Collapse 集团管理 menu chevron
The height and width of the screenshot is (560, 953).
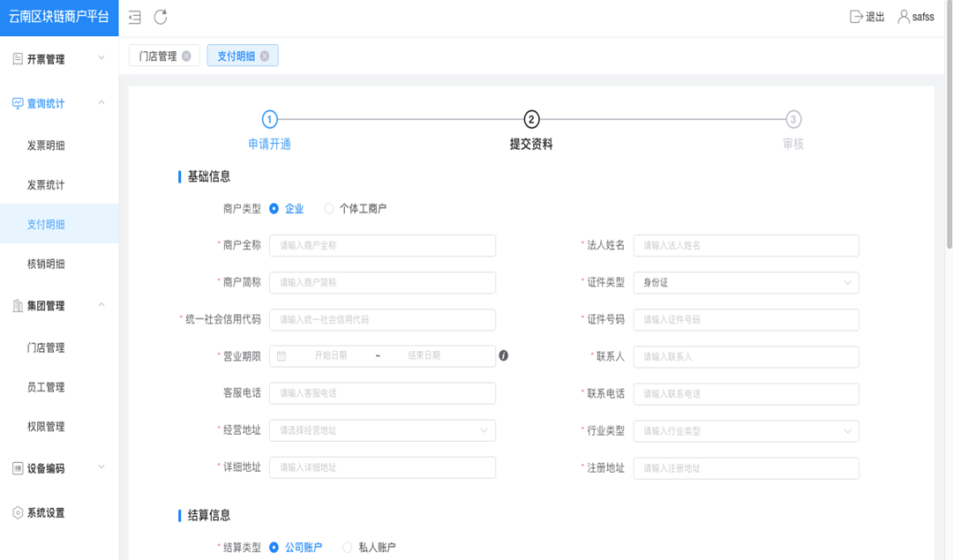click(x=101, y=305)
